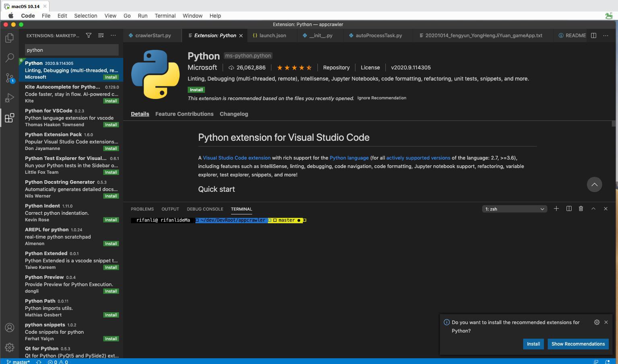Click the Microsoft publisher name

click(202, 68)
